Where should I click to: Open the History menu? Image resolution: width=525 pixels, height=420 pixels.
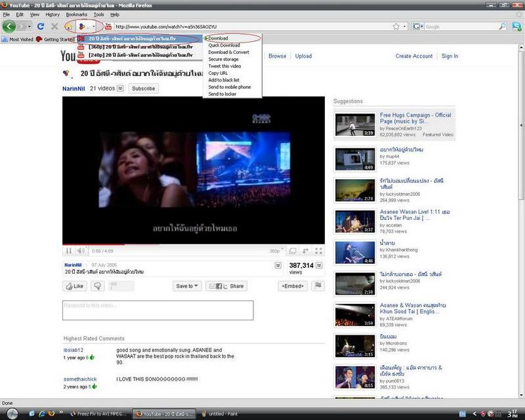pyautogui.click(x=52, y=14)
